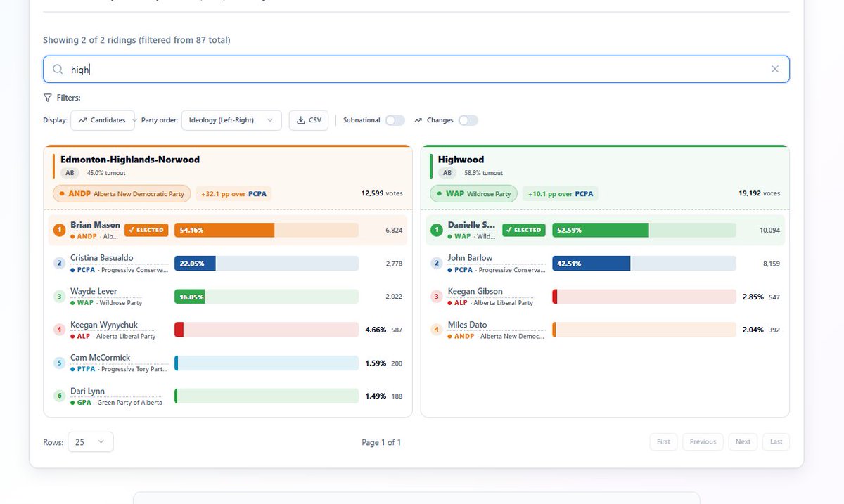
Task: Click the rank 2 circle beside John Barlow
Action: 437,263
